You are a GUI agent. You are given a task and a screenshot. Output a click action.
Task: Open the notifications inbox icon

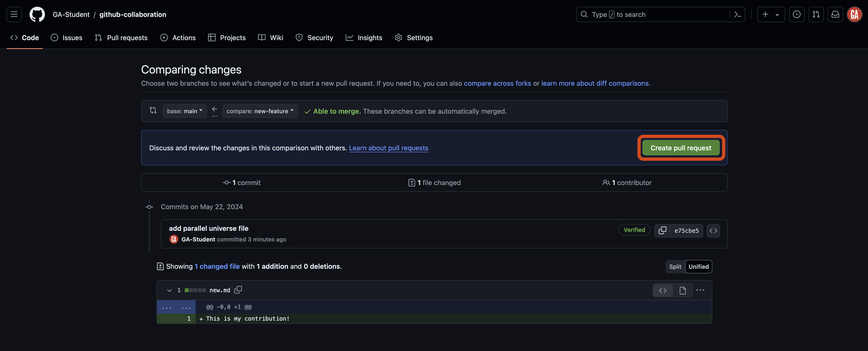click(x=835, y=14)
